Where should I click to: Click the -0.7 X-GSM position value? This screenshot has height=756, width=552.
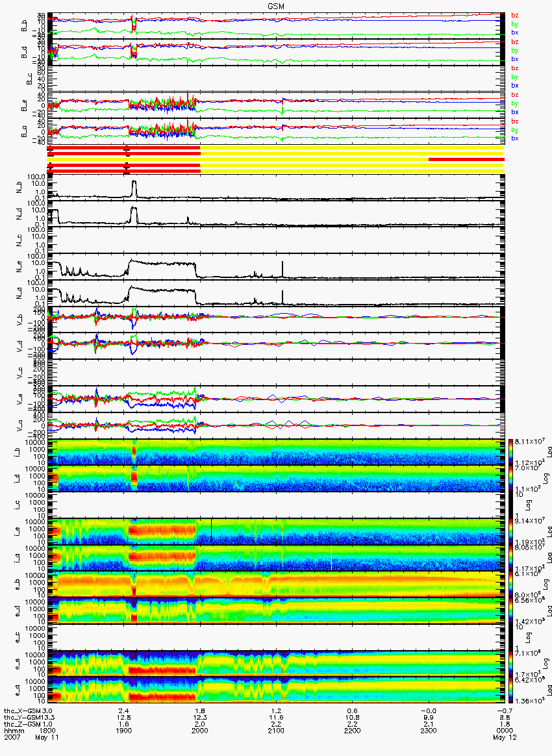click(x=505, y=711)
